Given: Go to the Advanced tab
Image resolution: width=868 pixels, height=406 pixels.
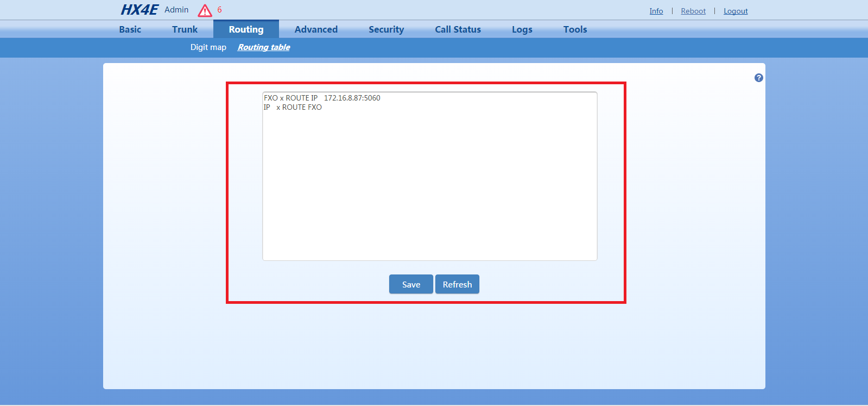Looking at the screenshot, I should coord(316,29).
